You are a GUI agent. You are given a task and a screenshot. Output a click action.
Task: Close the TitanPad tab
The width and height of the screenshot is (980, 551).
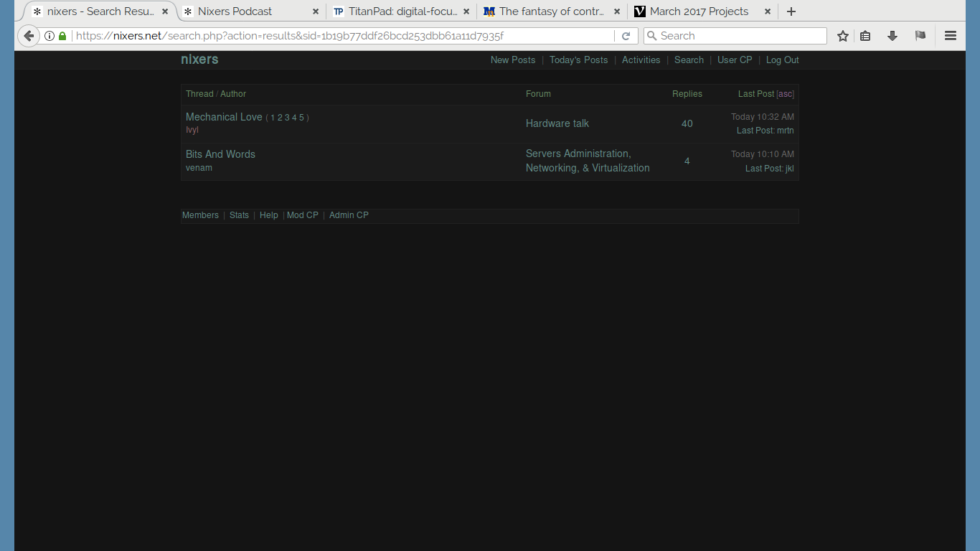tap(466, 11)
